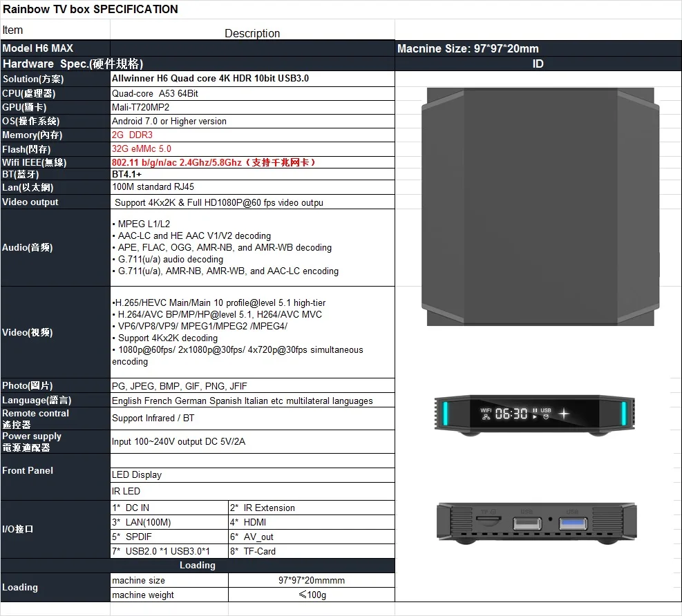Select 'Android 7.0 or Higher version' cell
The width and height of the screenshot is (682, 616).
(253, 122)
